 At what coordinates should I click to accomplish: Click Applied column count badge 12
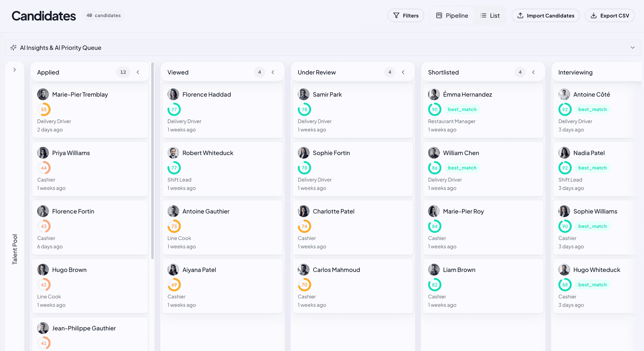pos(123,72)
